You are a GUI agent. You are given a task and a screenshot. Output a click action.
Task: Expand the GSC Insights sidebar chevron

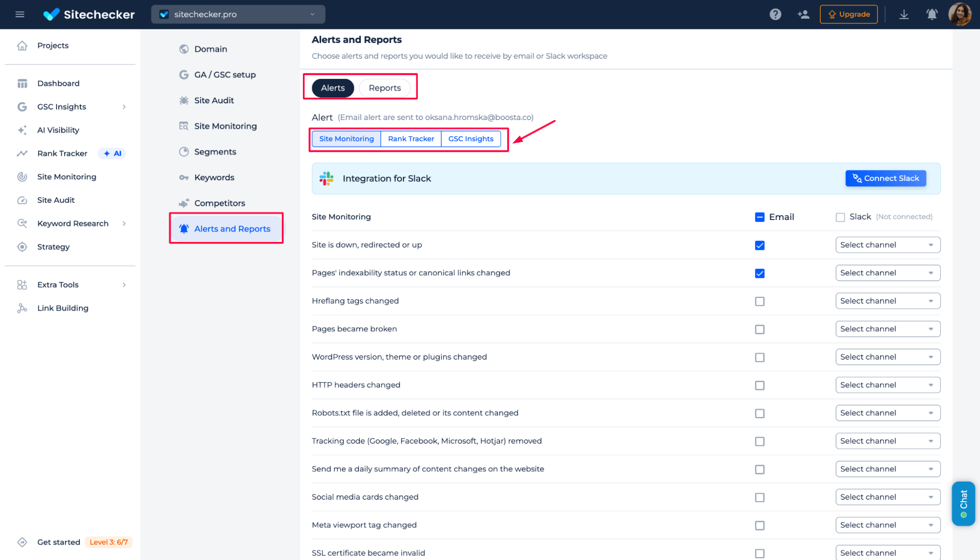(124, 107)
